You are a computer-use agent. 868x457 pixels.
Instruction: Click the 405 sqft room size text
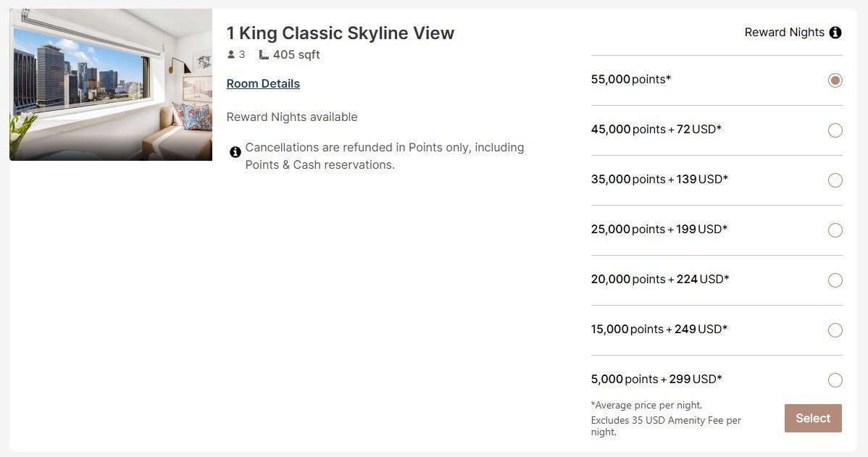(296, 54)
